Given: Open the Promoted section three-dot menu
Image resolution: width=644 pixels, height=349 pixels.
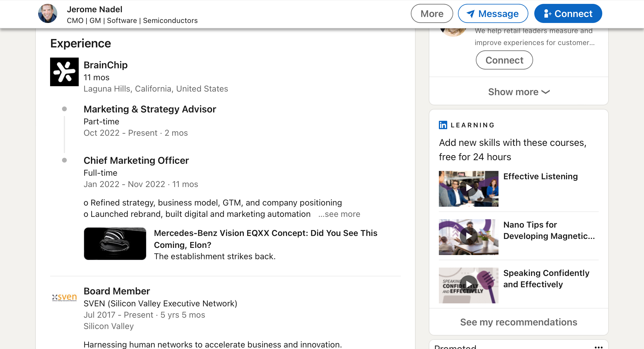Looking at the screenshot, I should (x=598, y=347).
